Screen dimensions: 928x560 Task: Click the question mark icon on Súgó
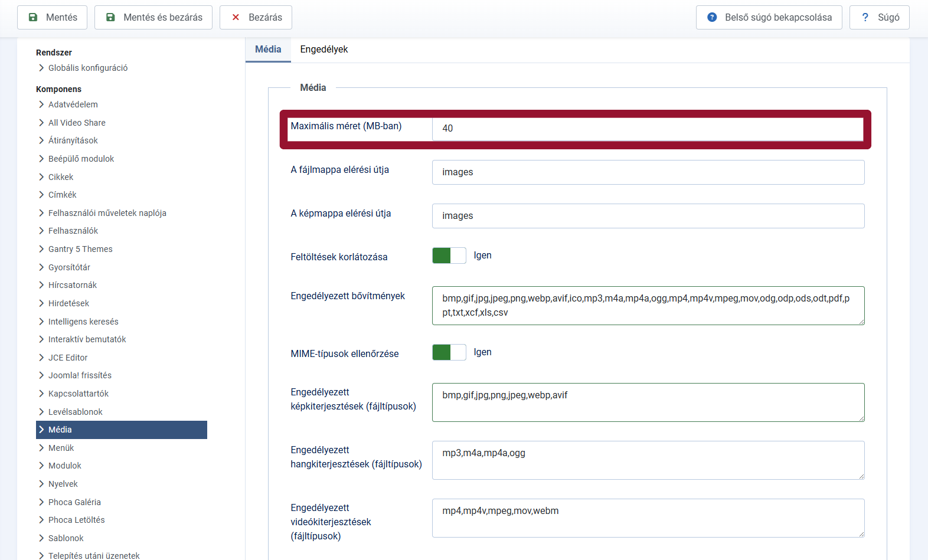[x=865, y=18]
